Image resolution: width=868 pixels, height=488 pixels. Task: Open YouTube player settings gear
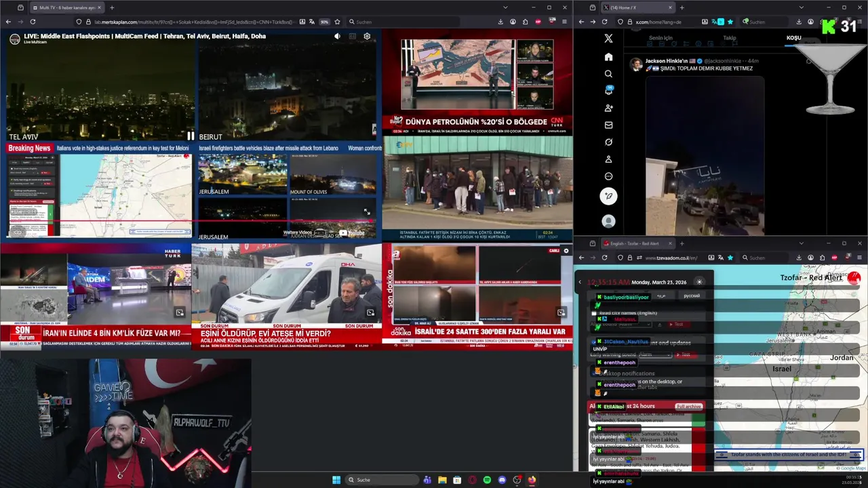tap(367, 36)
